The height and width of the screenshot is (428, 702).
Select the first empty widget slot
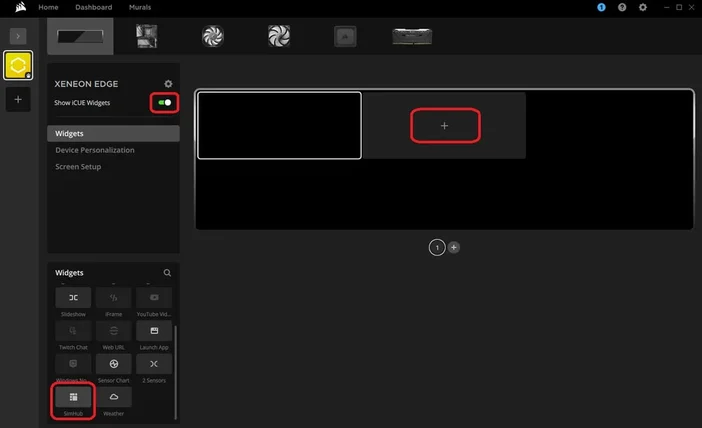tap(279, 125)
